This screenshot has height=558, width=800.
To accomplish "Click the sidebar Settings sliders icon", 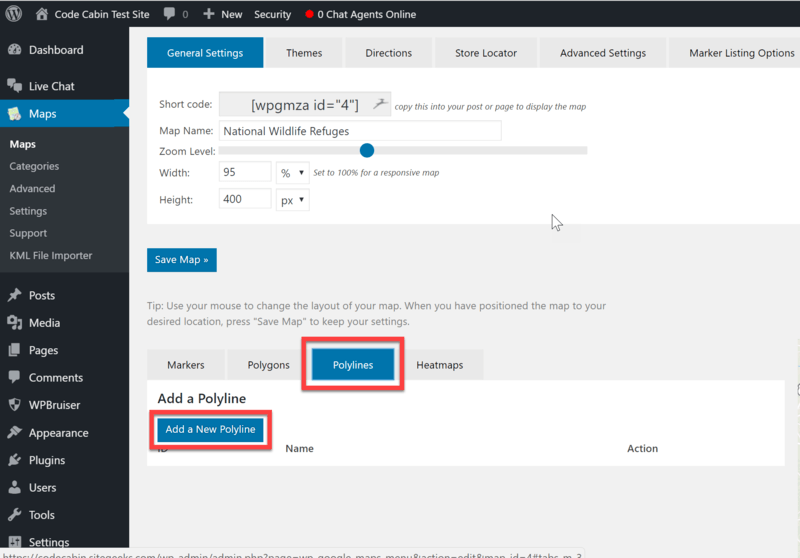I will coord(15,541).
